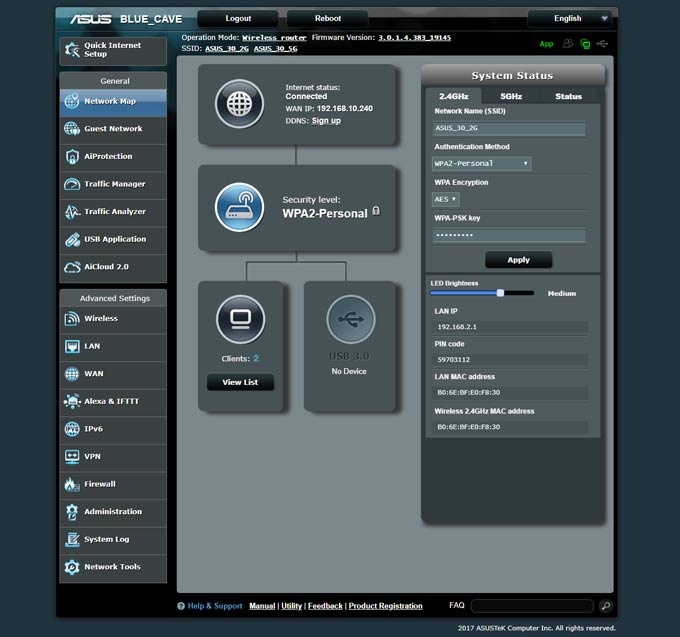Open the Utility link
The image size is (680, 637).
click(x=291, y=606)
